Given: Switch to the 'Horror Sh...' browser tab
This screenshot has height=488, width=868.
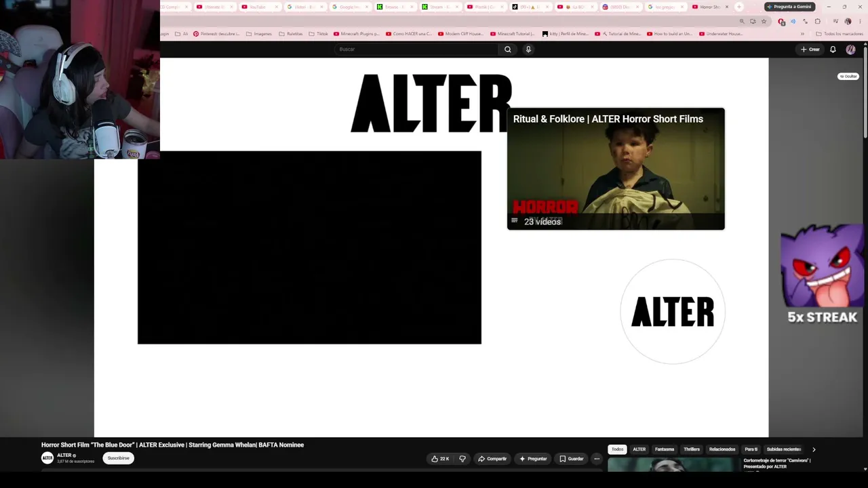Looking at the screenshot, I should pos(710,7).
